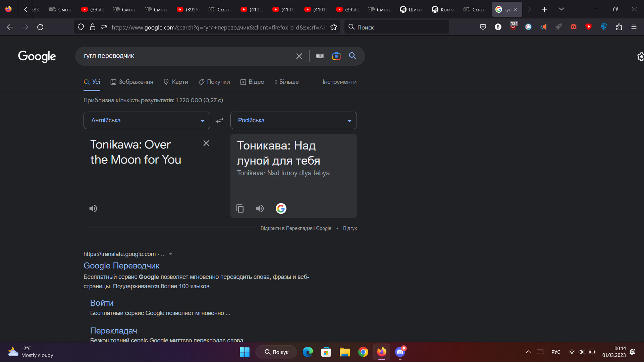The width and height of the screenshot is (644, 362).
Task: Launch Chrome from taskbar
Action: [x=363, y=352]
